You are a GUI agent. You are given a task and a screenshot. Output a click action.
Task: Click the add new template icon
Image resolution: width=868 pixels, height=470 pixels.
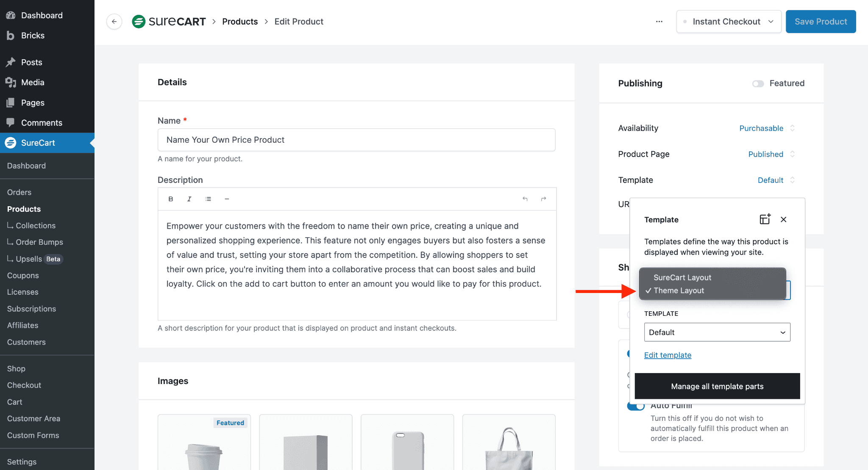pos(765,219)
